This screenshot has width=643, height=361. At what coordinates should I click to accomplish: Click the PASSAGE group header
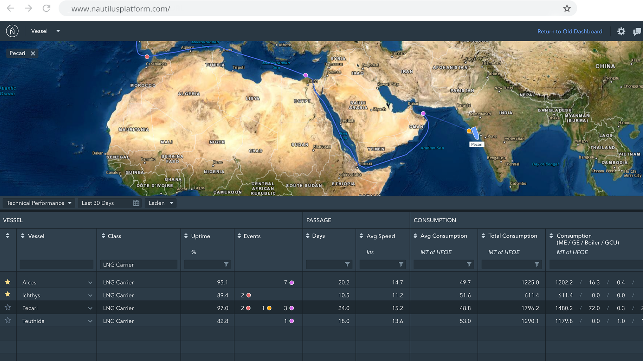point(319,220)
